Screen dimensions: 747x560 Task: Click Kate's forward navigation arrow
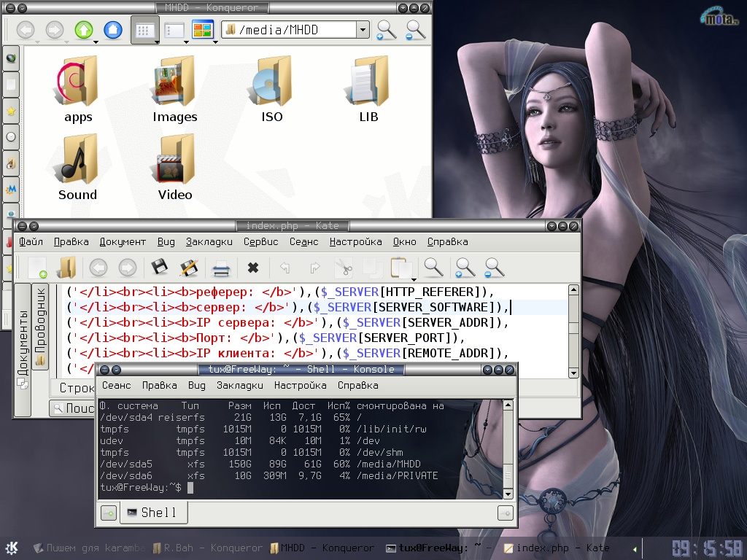point(127,268)
